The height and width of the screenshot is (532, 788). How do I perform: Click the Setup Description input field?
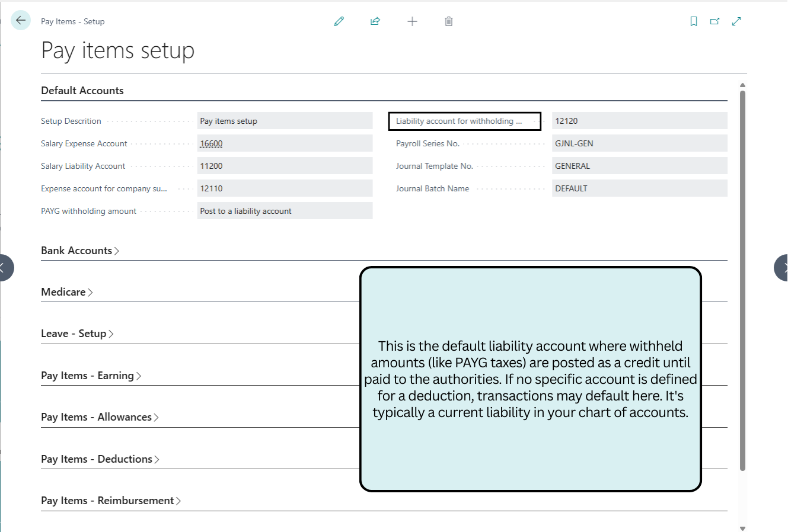coord(285,120)
